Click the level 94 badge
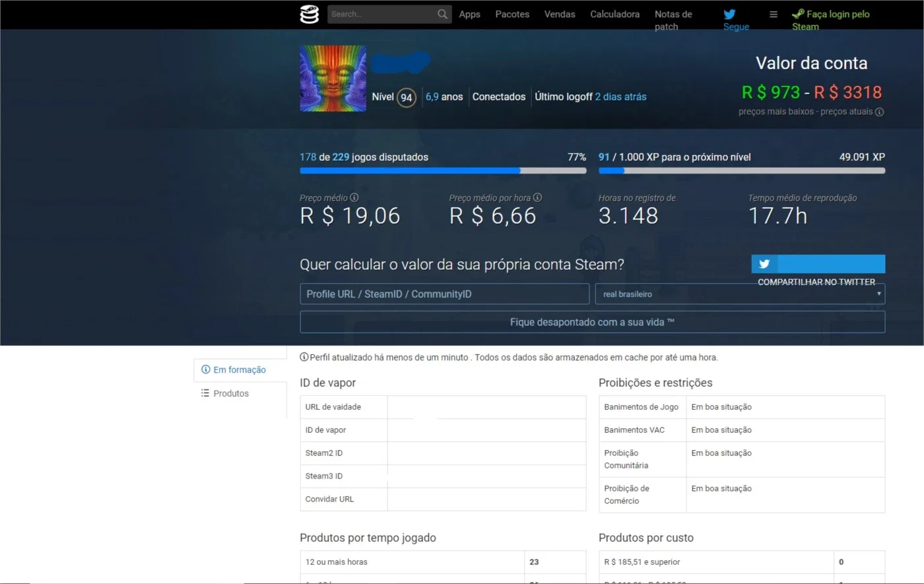Image resolution: width=924 pixels, height=584 pixels. [407, 98]
